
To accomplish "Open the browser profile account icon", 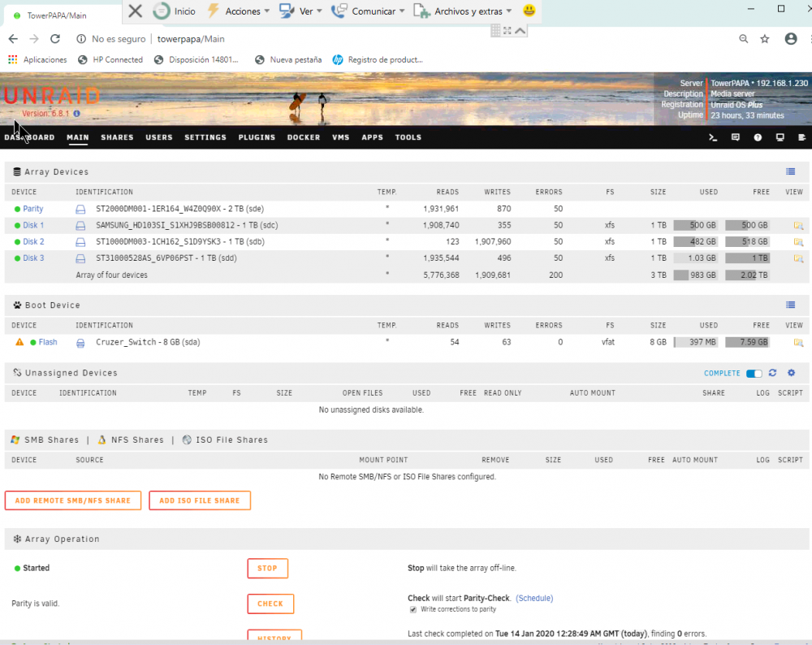I will tap(791, 39).
